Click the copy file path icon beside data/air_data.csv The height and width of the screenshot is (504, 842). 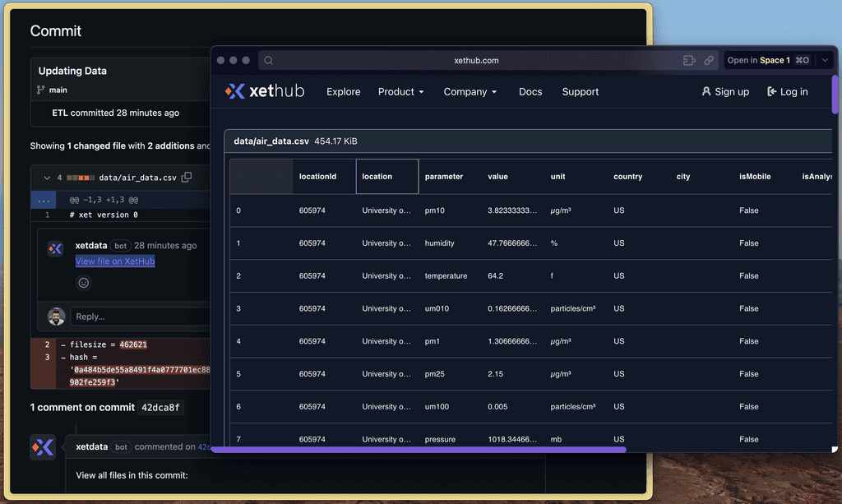point(185,177)
